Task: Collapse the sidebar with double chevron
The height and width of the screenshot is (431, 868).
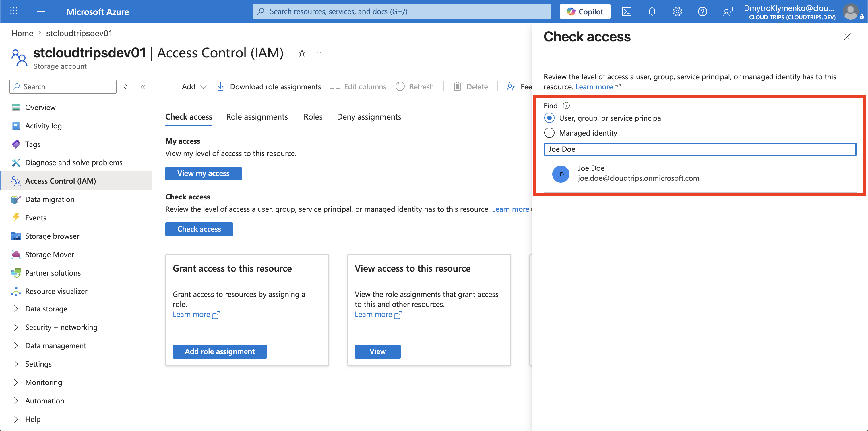Action: (x=143, y=87)
